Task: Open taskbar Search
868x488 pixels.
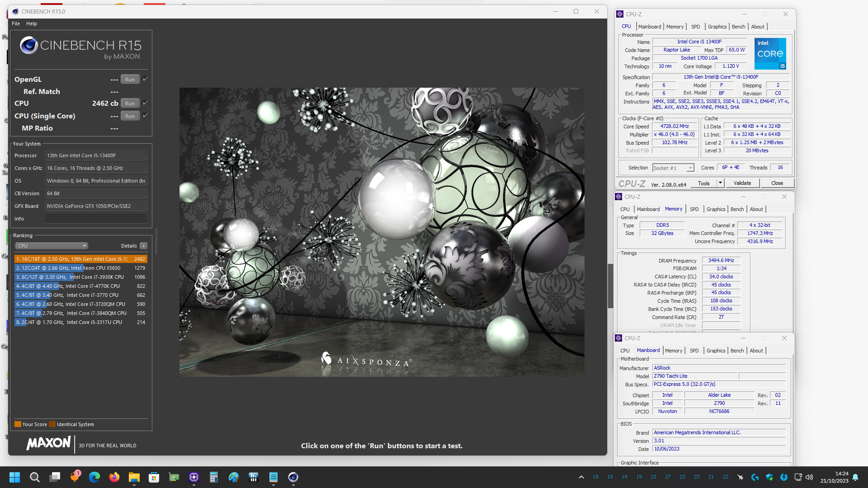Action: pos(34,477)
